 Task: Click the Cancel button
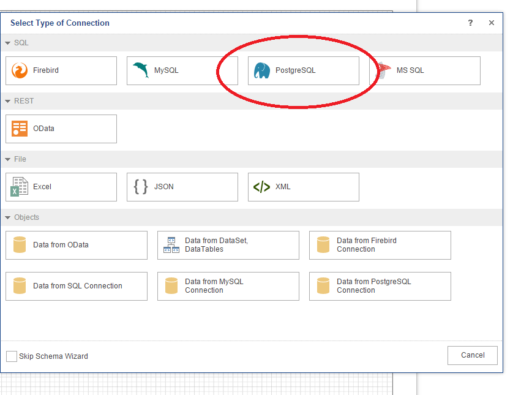pos(473,355)
